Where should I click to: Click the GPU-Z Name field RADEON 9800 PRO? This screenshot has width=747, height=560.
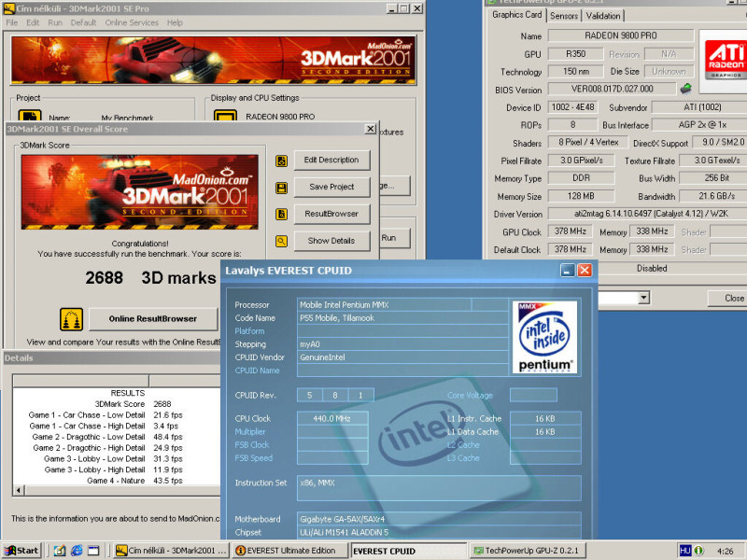coord(621,35)
